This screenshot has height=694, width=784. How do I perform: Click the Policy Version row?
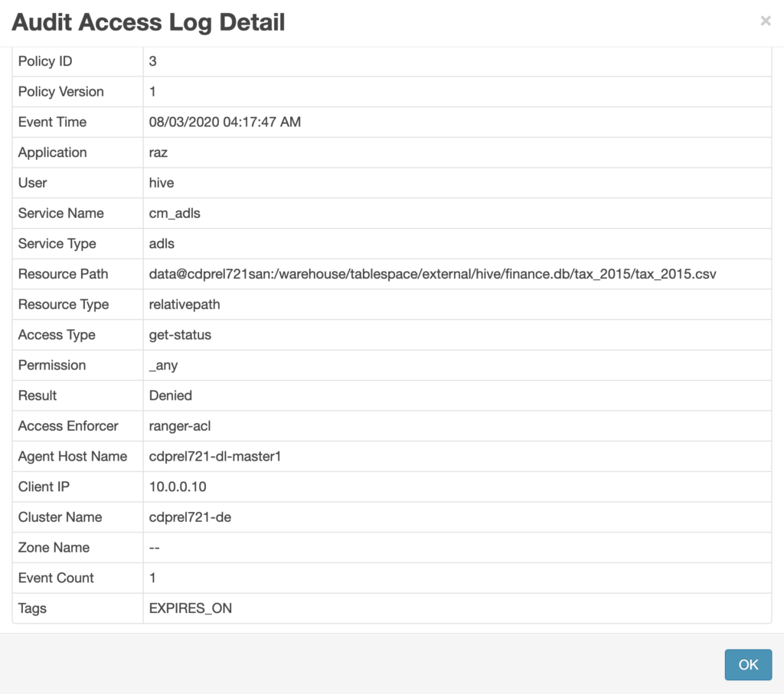coord(153,91)
